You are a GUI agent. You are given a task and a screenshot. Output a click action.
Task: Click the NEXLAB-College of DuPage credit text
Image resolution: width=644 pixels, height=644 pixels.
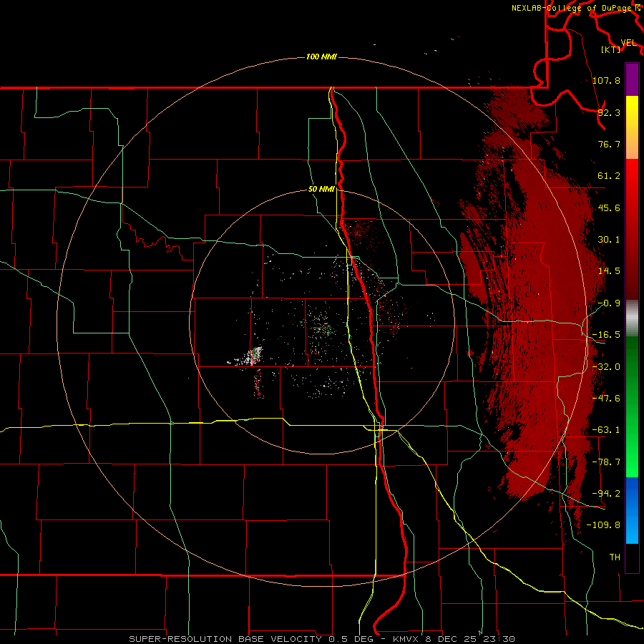click(x=573, y=8)
